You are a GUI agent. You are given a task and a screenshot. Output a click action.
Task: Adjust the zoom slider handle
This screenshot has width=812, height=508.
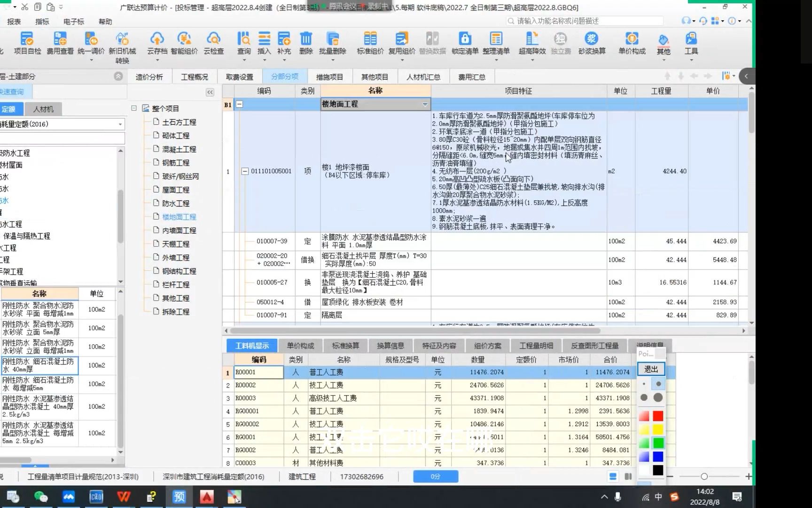click(x=704, y=476)
